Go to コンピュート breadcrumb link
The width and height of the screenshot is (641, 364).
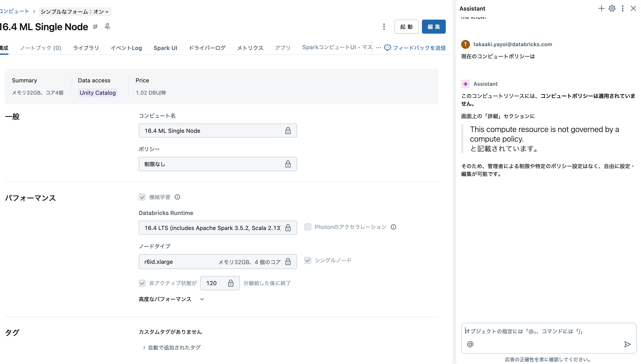(x=14, y=11)
